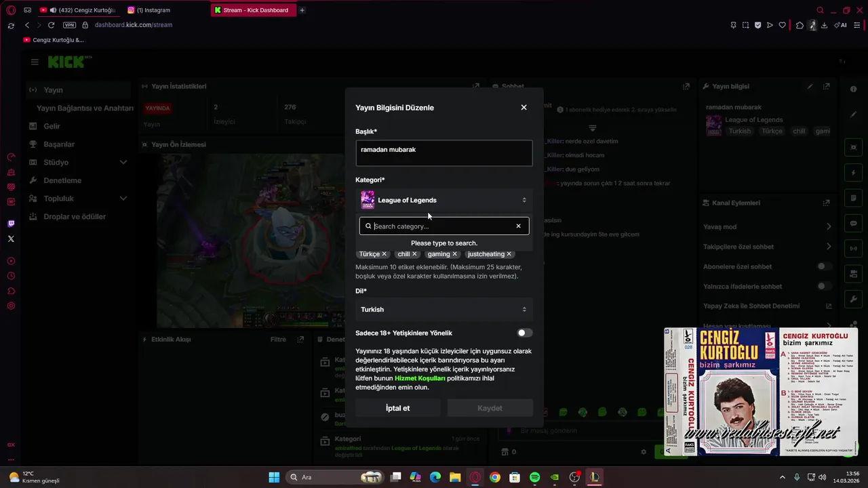Open the Opera ad blocker shield

click(x=758, y=25)
